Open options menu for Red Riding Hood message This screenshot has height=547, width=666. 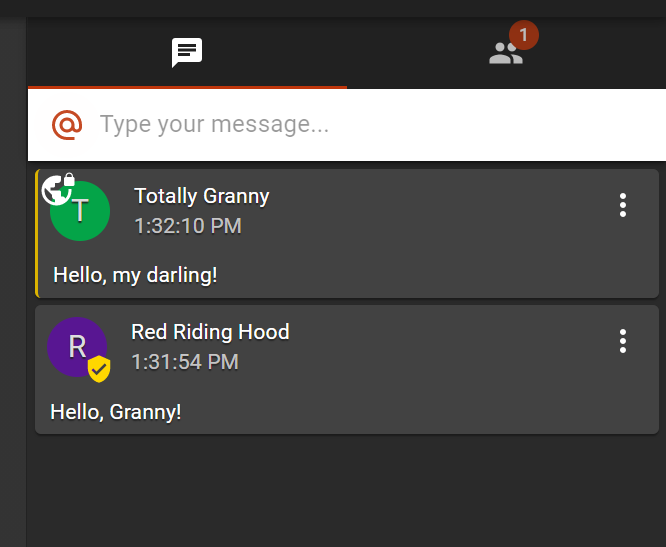pyautogui.click(x=623, y=341)
